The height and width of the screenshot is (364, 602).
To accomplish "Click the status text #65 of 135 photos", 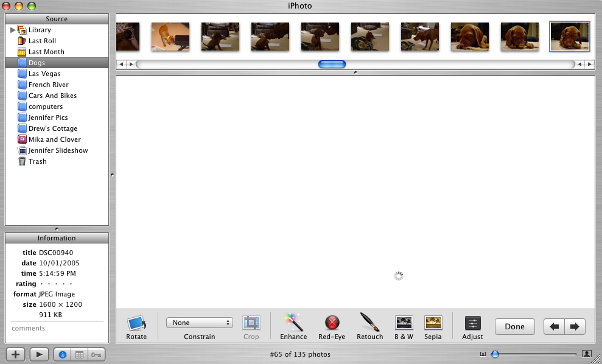I will pyautogui.click(x=300, y=354).
